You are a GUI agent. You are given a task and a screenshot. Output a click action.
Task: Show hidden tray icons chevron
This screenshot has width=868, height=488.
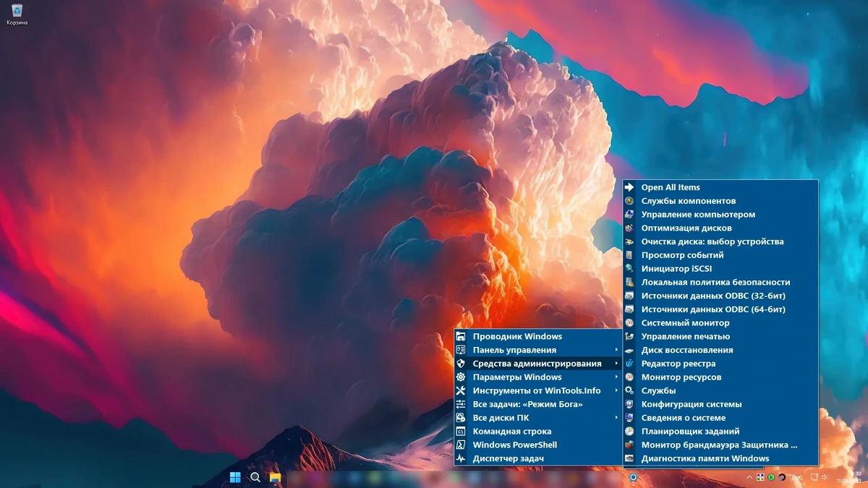pos(749,477)
